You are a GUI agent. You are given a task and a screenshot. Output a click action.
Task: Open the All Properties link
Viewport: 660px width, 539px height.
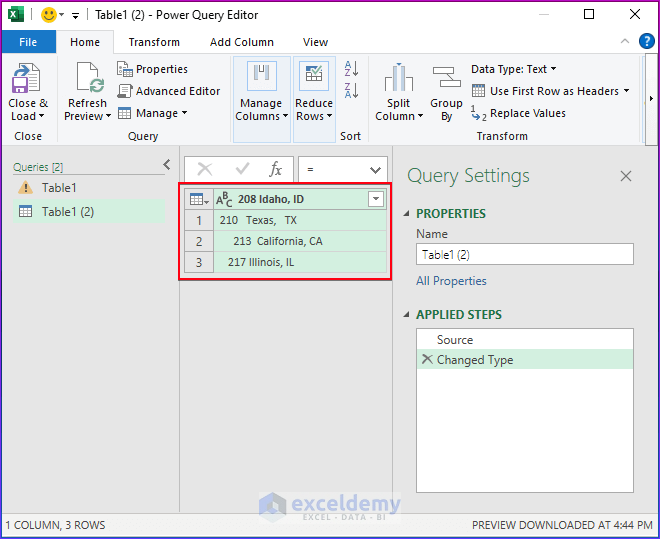tap(451, 281)
